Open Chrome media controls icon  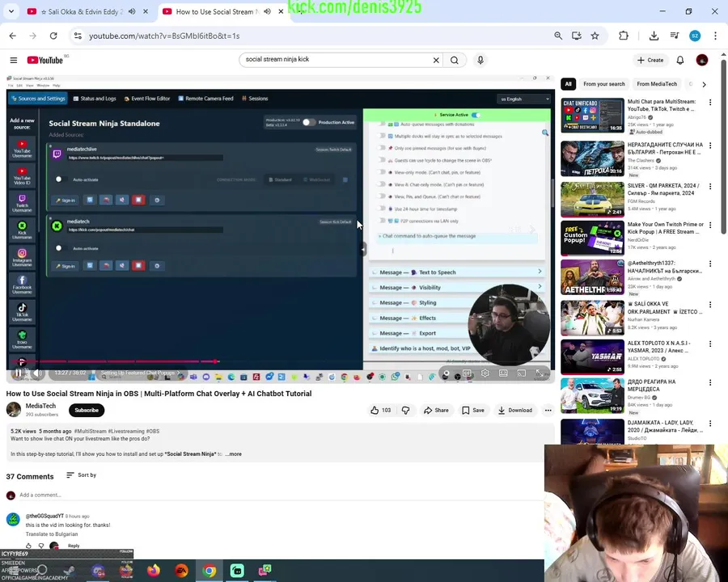coord(675,36)
